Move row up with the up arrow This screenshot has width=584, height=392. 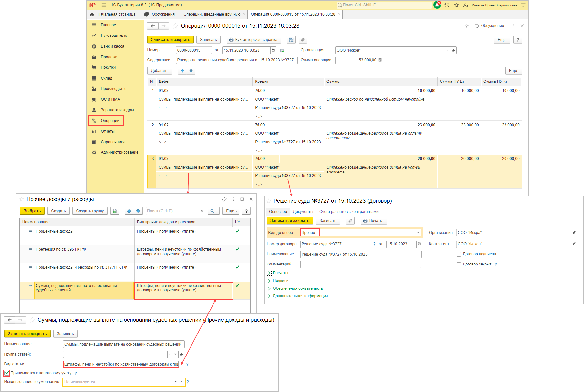[x=183, y=71]
